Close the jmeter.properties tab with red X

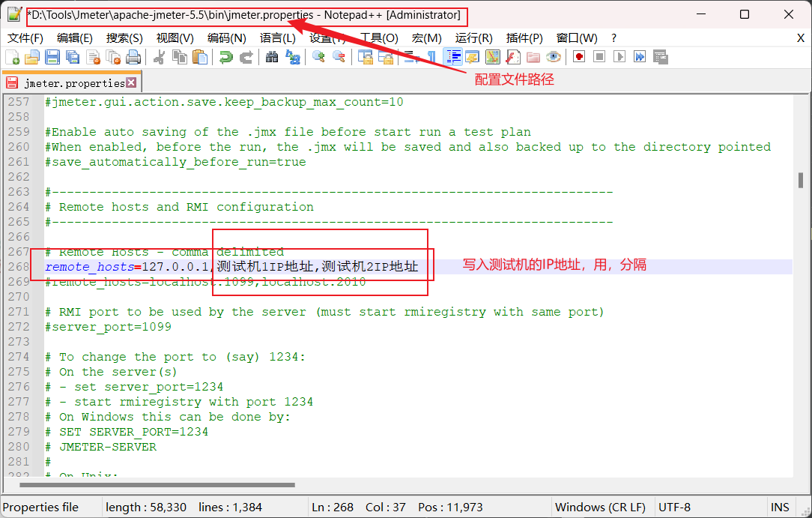[132, 83]
